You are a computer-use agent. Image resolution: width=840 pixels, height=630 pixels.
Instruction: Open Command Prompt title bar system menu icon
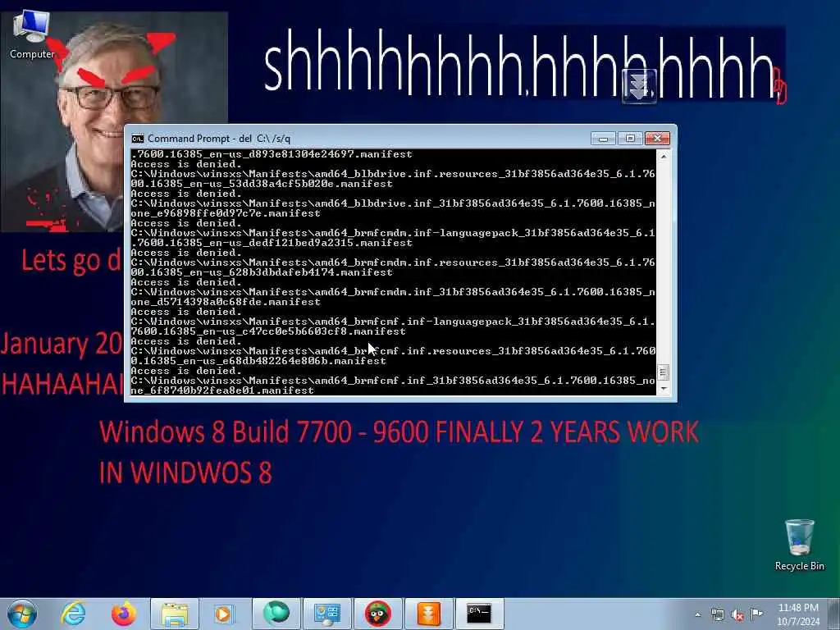138,139
